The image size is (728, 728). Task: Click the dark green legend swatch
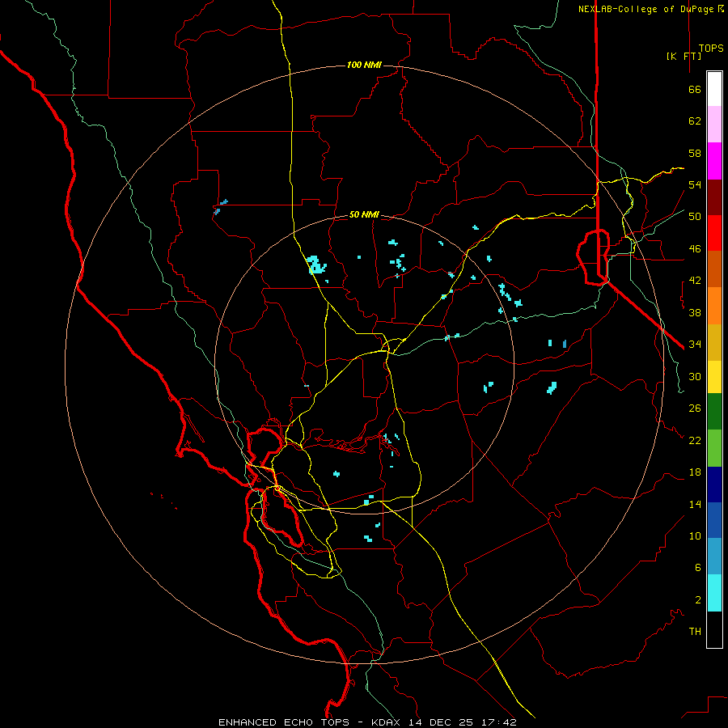click(714, 412)
